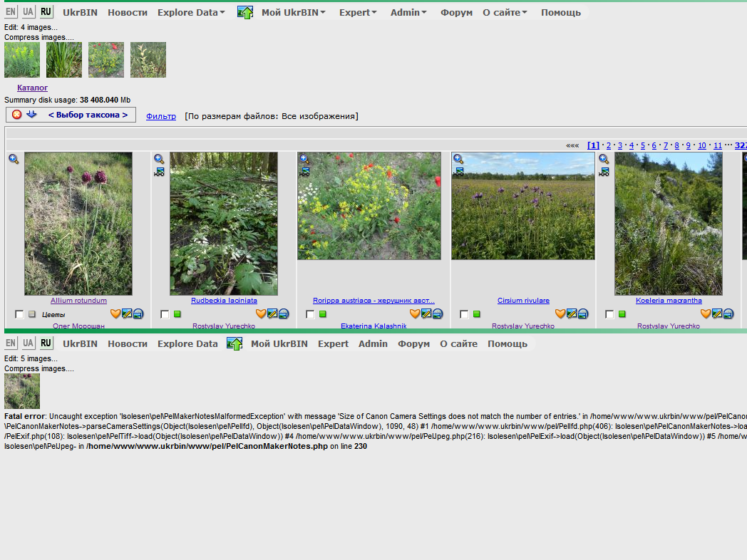Click the green status square under Rorippa austriaca
This screenshot has height=560, width=747.
pos(323,314)
